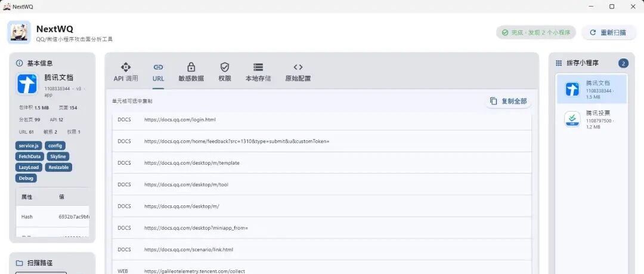This screenshot has height=274, width=644.
Task: Click the 敏感 2 statistic
Action: [50, 132]
